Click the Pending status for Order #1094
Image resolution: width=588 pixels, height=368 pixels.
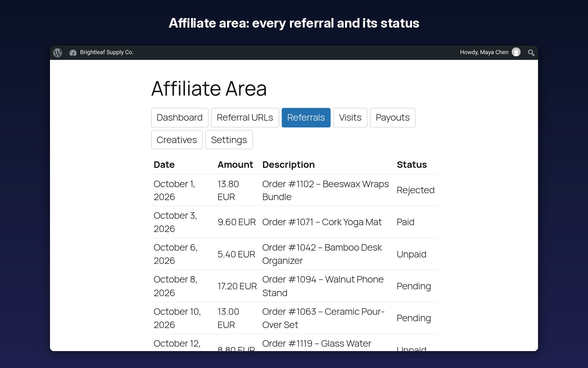(414, 286)
